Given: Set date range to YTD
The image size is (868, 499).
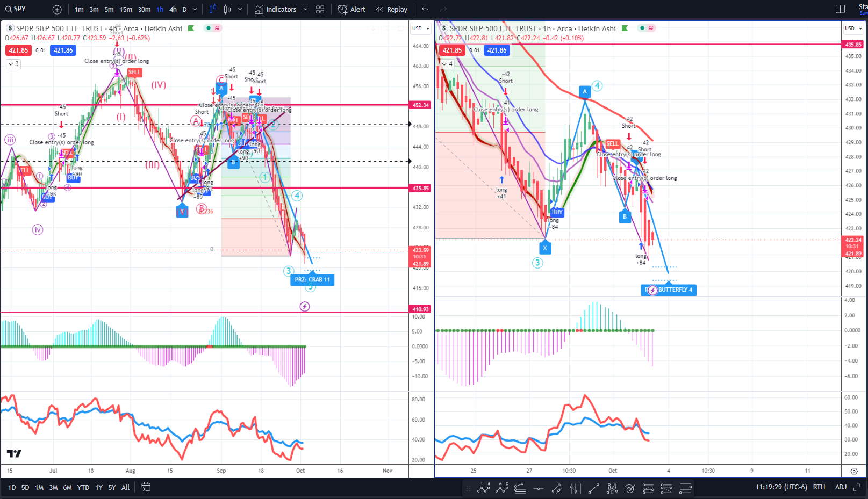Looking at the screenshot, I should (x=83, y=488).
